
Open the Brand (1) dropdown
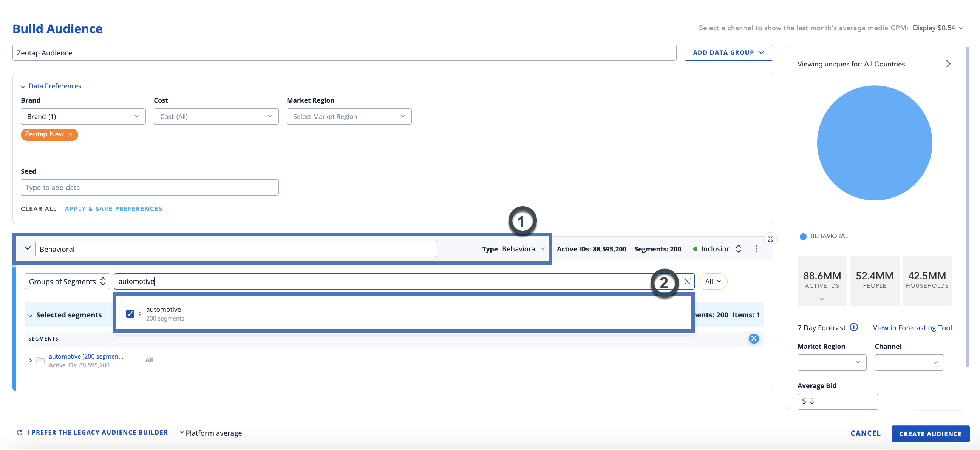click(83, 116)
